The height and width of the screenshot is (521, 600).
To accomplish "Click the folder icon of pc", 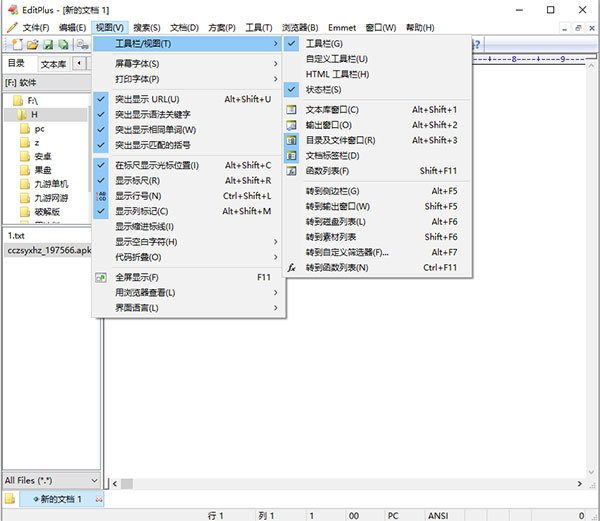I will (x=25, y=129).
